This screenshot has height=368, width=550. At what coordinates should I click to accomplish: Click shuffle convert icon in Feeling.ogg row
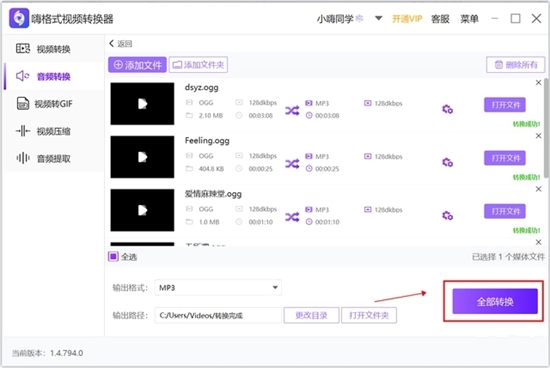click(x=292, y=163)
